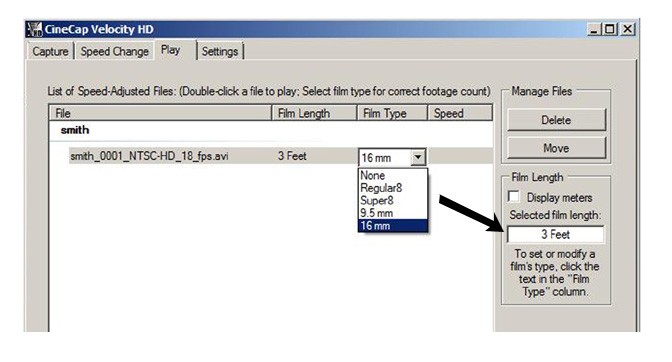Enable the Display meters checkbox
The image size is (672, 362).
513,197
